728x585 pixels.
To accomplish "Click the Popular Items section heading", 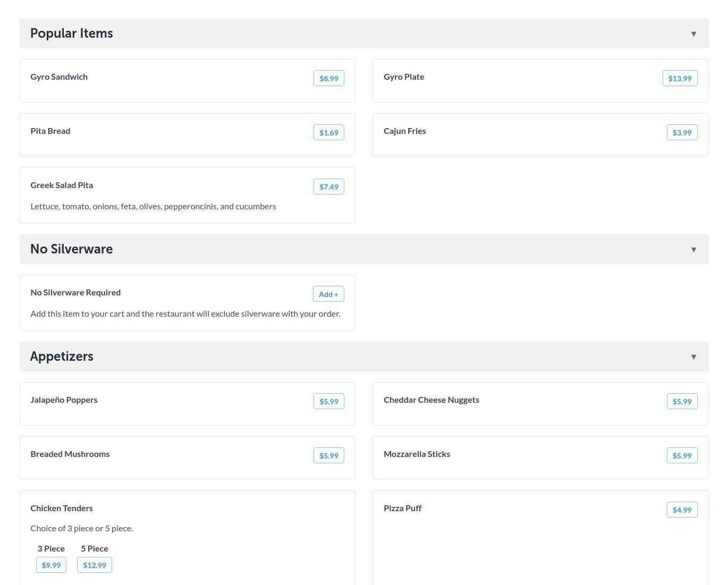I will tap(72, 33).
